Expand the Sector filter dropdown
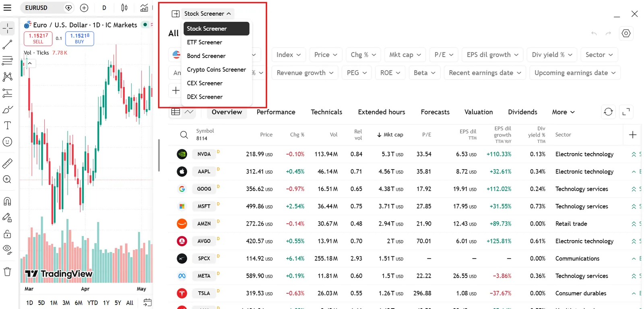Viewport: 644px width, 309px height. pyautogui.click(x=599, y=54)
